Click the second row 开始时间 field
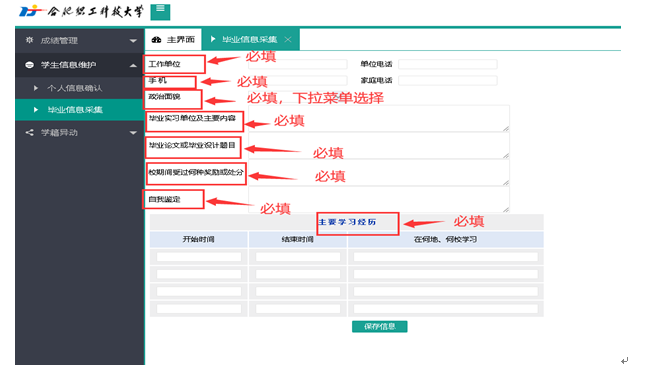Viewport: 655px width, 378px height. click(199, 274)
